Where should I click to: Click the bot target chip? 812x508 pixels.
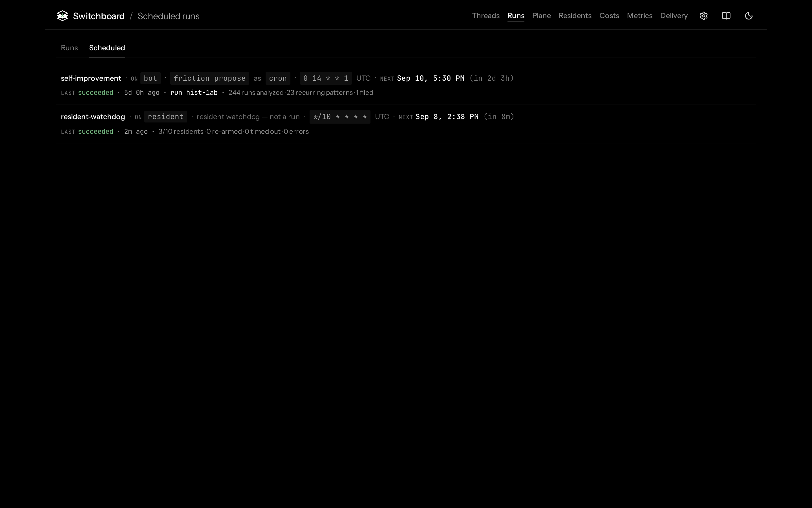point(150,78)
